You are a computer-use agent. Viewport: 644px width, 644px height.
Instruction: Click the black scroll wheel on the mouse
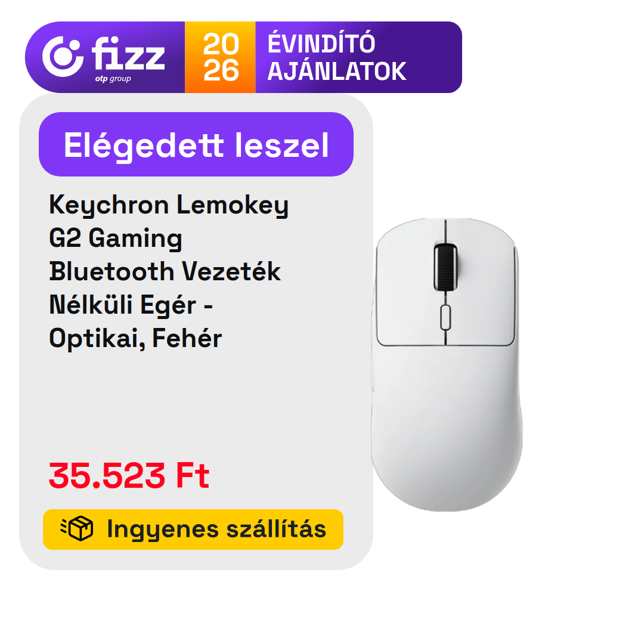tap(445, 267)
